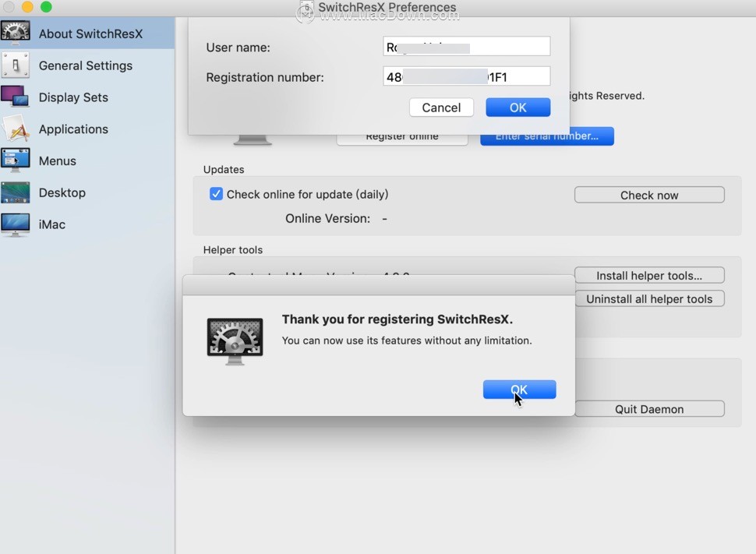Click the SwitchResX Preferences window title

coord(387,7)
